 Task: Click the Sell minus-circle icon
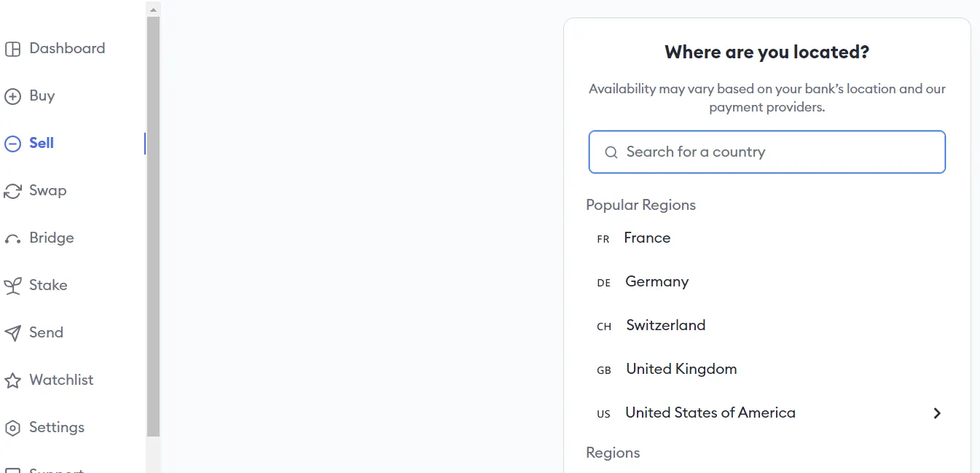click(12, 144)
